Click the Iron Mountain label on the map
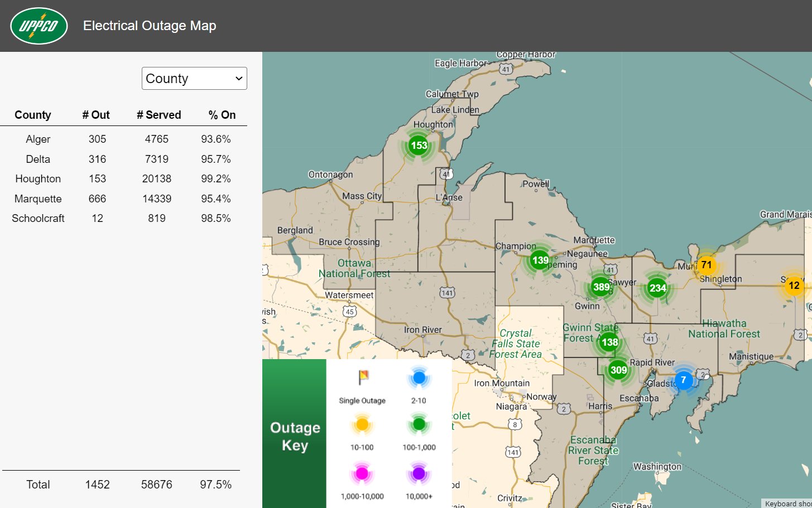 (502, 383)
